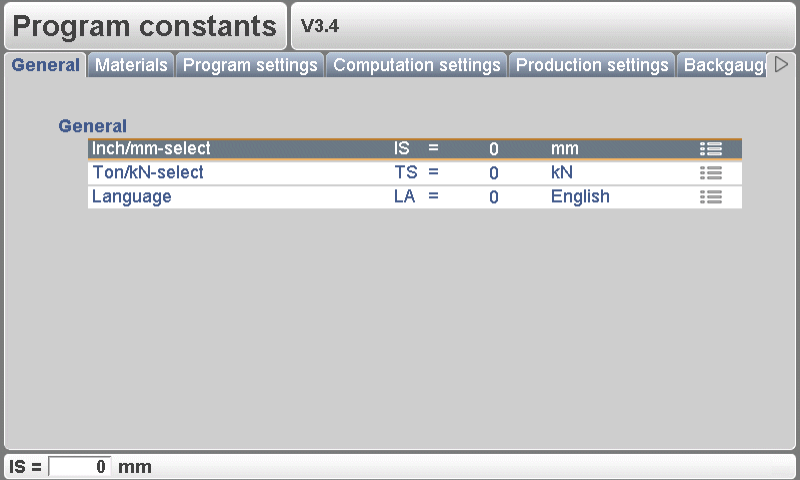Click the mm unit value in IS row
800x480 pixels.
[565, 149]
